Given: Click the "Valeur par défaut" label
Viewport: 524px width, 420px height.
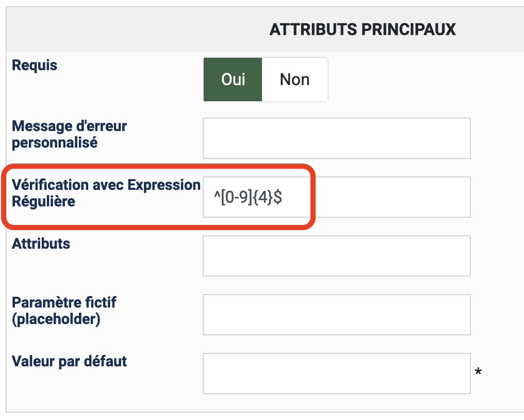Looking at the screenshot, I should pos(69,361).
